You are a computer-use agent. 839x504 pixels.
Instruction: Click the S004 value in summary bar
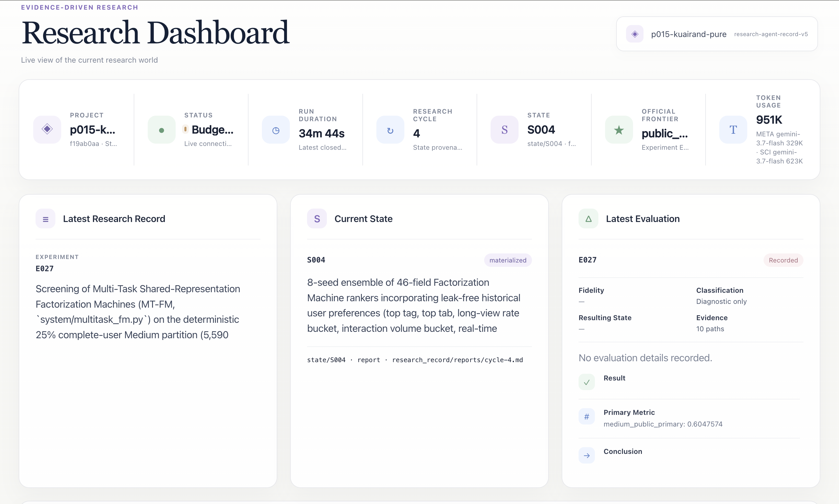[x=541, y=130]
